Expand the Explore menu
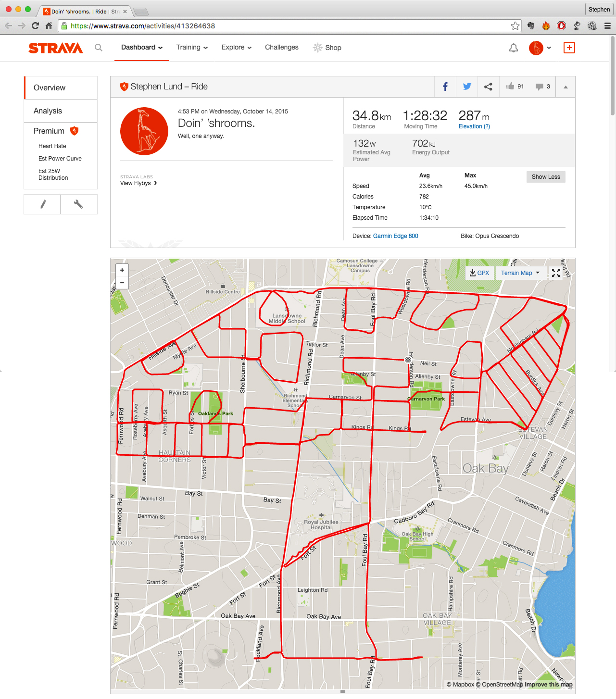This screenshot has width=616, height=699. [x=236, y=48]
